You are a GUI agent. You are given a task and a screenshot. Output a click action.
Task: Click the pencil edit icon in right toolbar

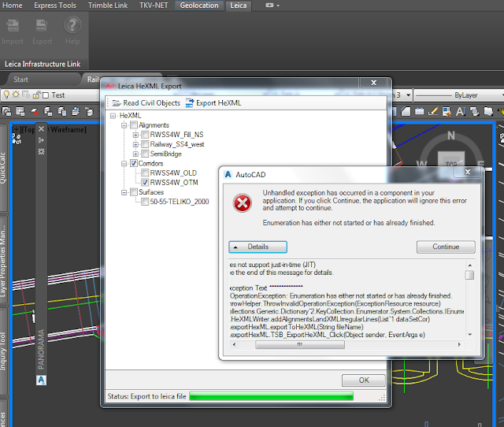(433, 112)
